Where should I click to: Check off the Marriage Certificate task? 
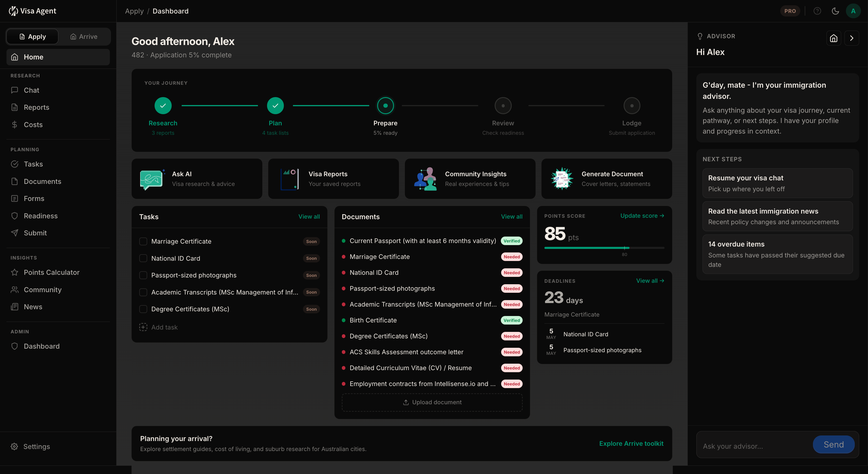(143, 241)
